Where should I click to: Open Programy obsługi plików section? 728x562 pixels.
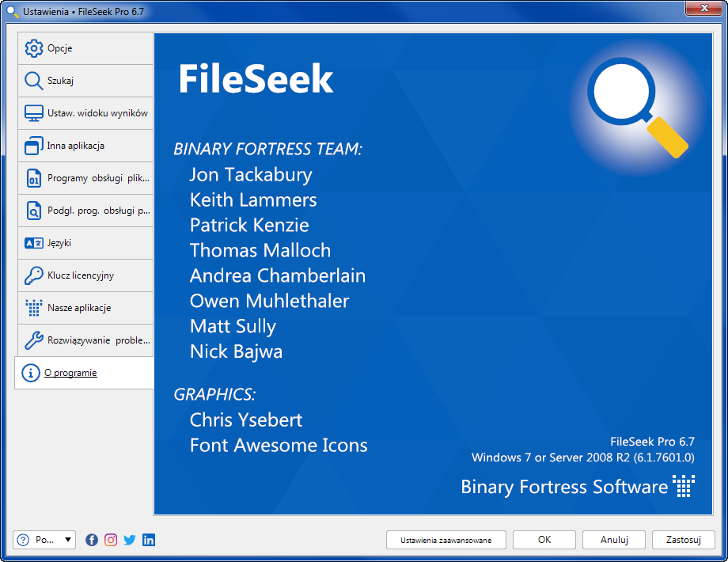(85, 178)
